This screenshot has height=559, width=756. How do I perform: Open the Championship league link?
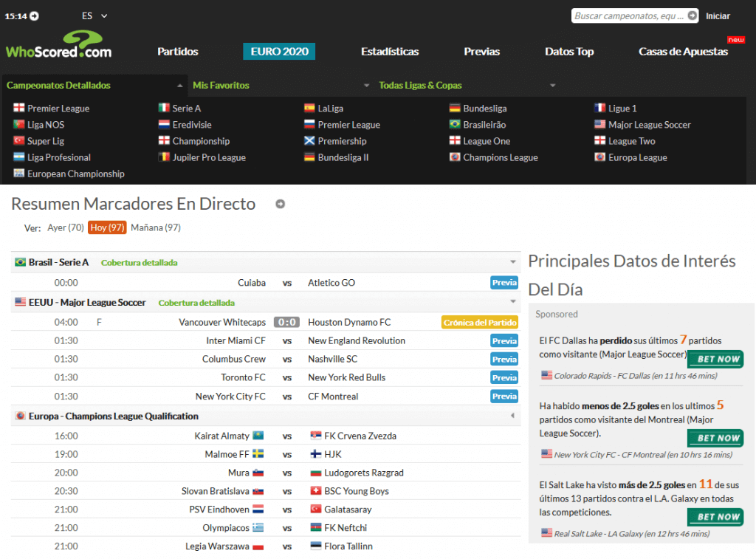click(x=201, y=141)
